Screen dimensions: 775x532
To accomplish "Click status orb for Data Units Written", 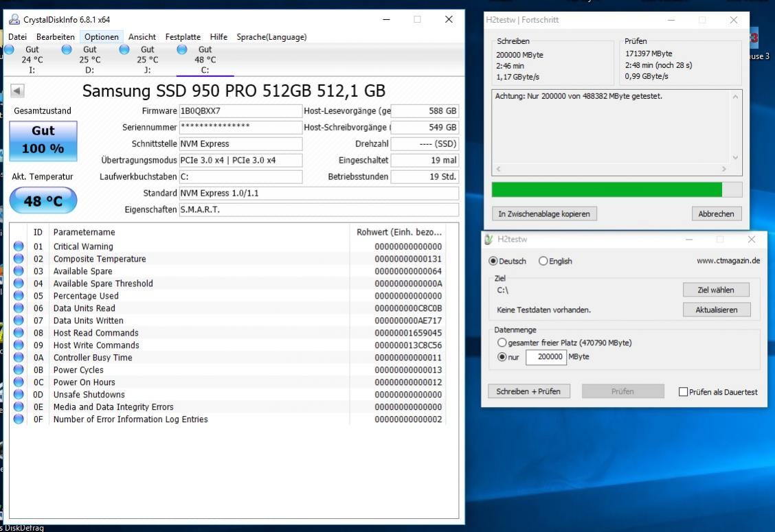I will coord(19,320).
